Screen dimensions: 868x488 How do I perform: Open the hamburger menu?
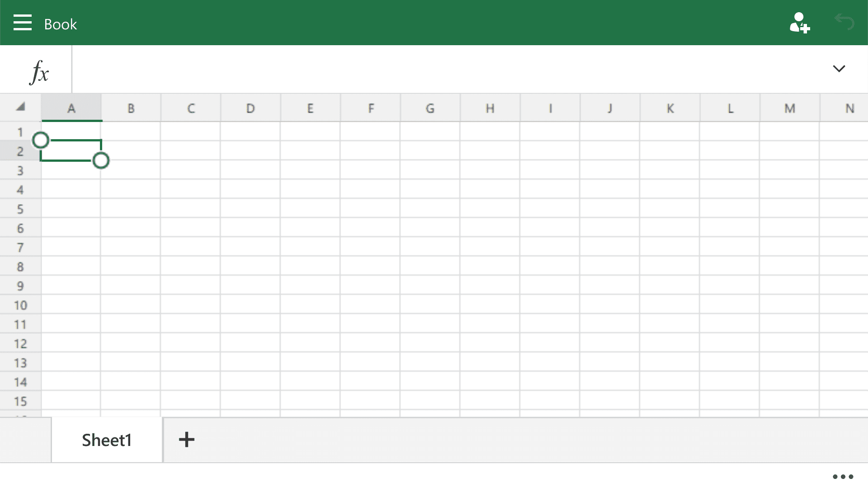(x=23, y=23)
